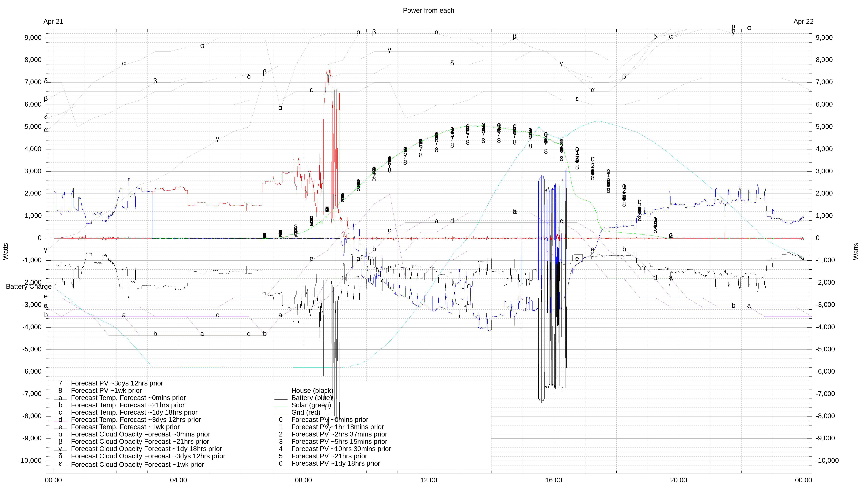
Task: Select legend 'Forecast PV ~5hrs 15mins prior'
Action: [339, 442]
